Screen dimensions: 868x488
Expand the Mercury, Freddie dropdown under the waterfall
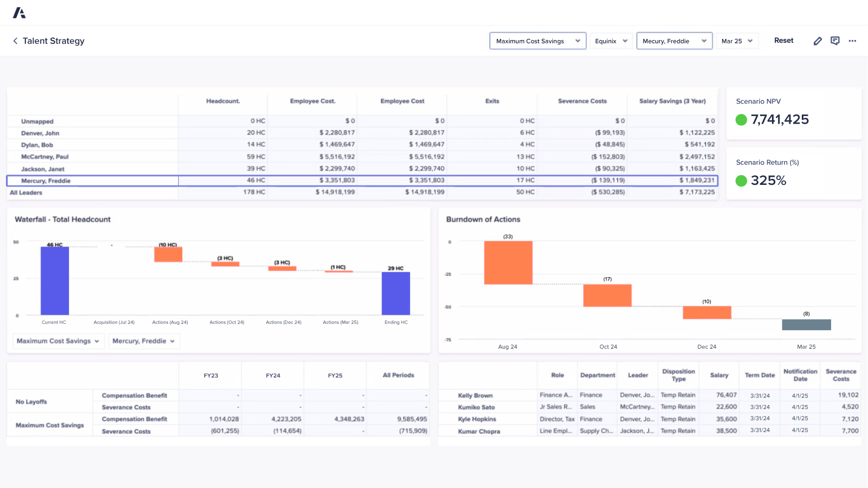pos(144,341)
